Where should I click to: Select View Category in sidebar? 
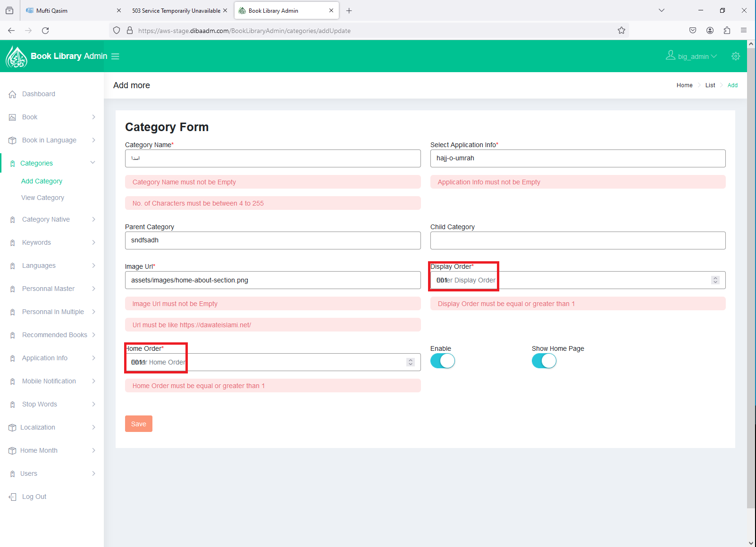click(x=42, y=198)
